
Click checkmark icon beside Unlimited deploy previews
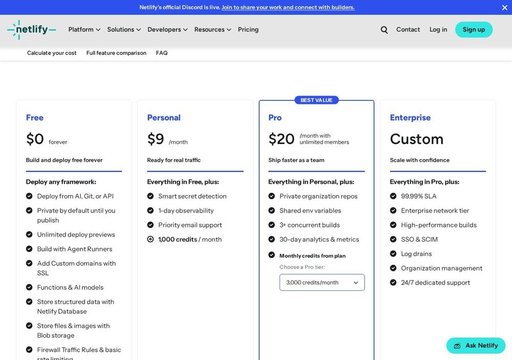pyautogui.click(x=29, y=234)
